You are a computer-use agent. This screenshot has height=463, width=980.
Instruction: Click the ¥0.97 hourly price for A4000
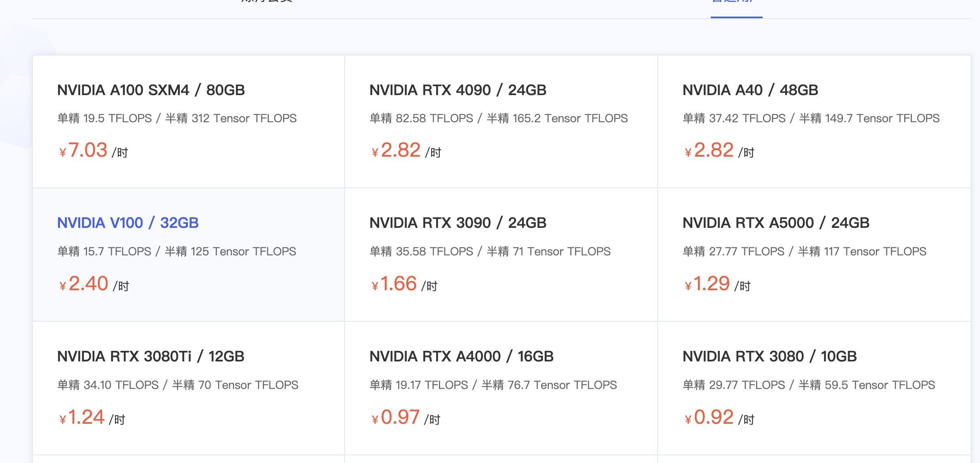(406, 417)
